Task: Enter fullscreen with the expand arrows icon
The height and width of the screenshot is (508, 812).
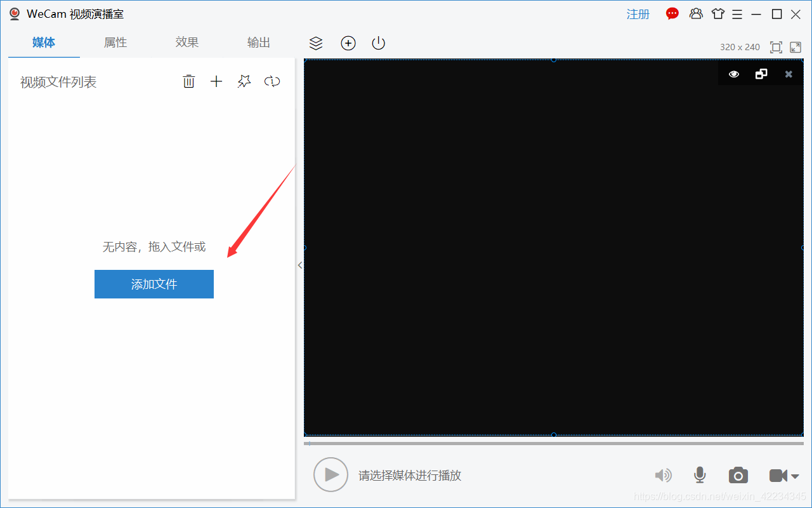Action: (x=796, y=47)
